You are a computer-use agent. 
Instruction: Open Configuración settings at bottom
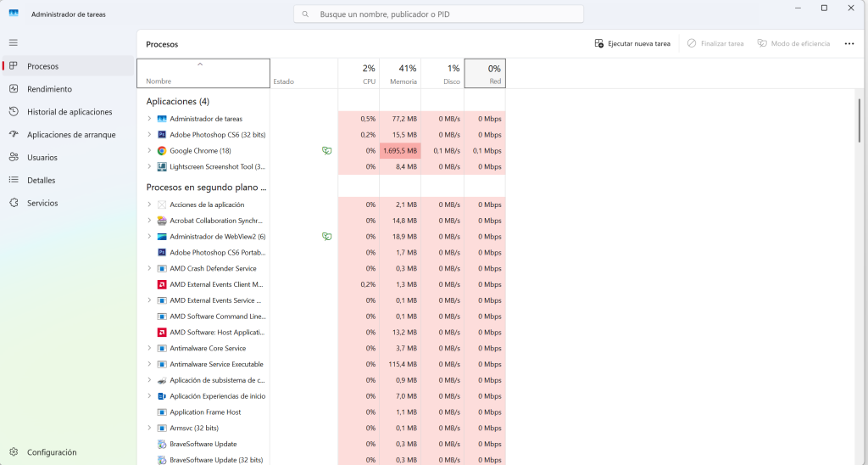68,452
